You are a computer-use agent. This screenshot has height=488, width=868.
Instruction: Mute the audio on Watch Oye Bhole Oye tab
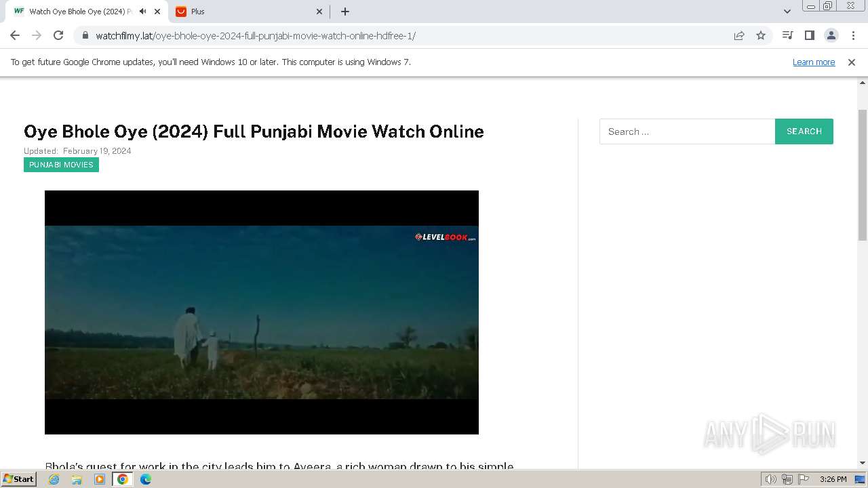142,12
